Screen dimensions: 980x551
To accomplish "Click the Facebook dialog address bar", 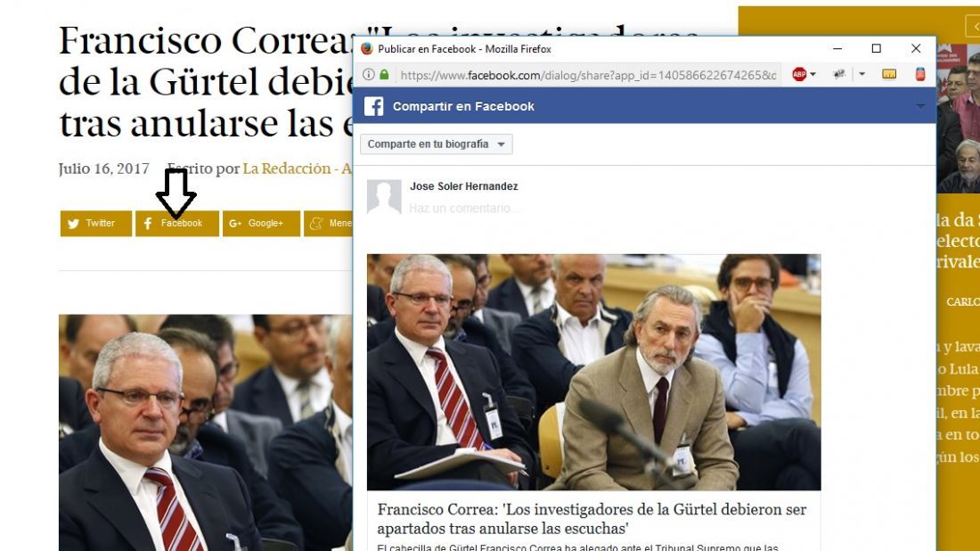I will (x=587, y=75).
